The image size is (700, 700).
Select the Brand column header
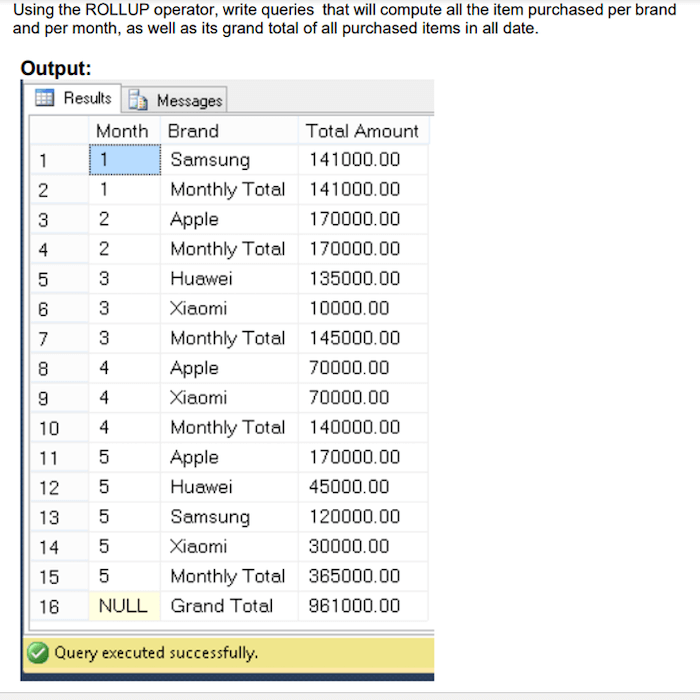[229, 131]
